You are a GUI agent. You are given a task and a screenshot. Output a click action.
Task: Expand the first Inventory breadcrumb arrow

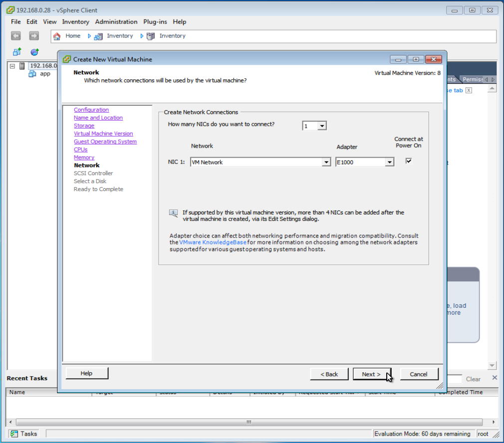coord(141,36)
